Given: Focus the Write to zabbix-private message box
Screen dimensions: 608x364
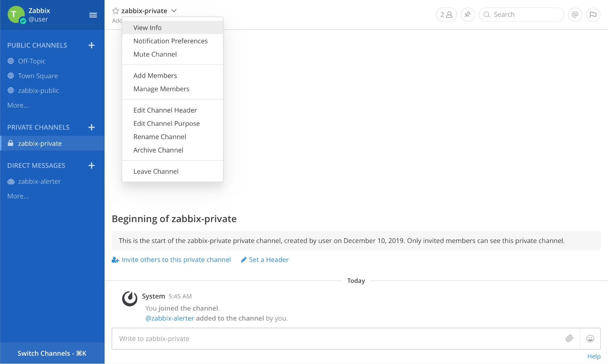Looking at the screenshot, I should point(336,339).
